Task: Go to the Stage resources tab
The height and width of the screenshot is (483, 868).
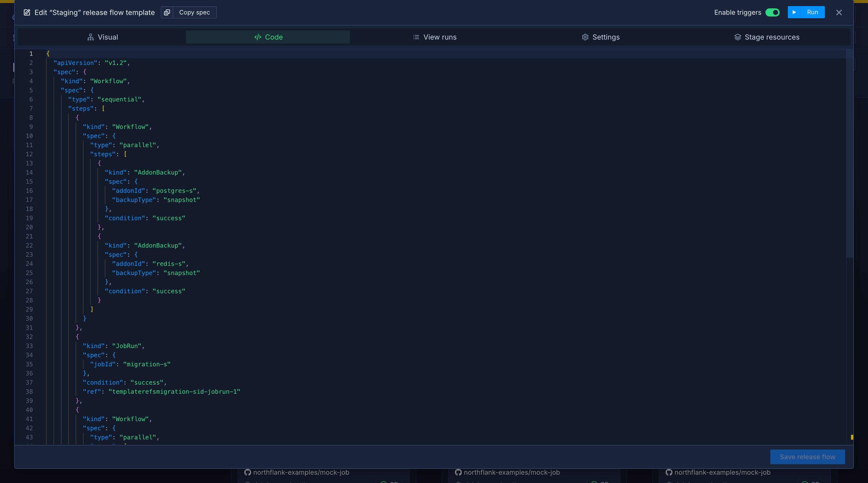Action: (766, 37)
